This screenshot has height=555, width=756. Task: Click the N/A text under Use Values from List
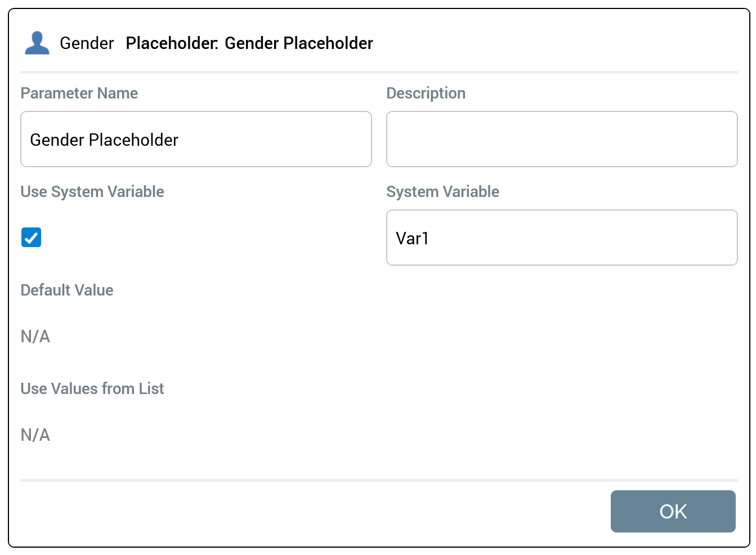(x=35, y=435)
